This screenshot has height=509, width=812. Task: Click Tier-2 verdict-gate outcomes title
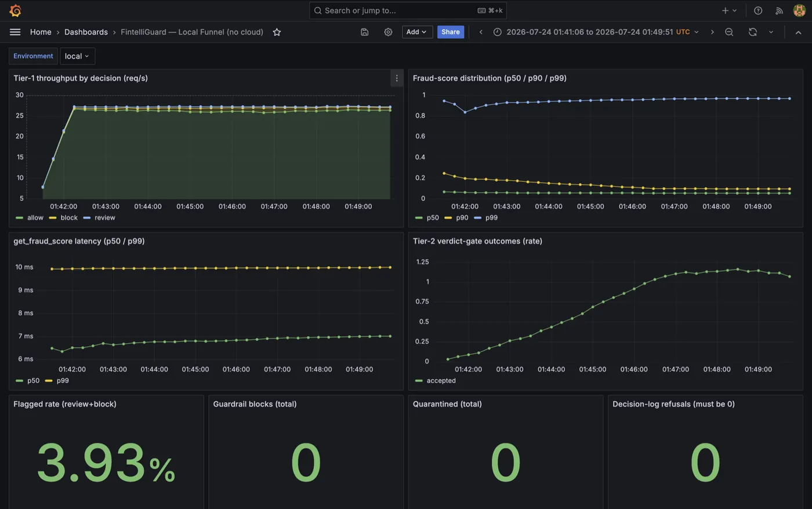[x=477, y=241]
